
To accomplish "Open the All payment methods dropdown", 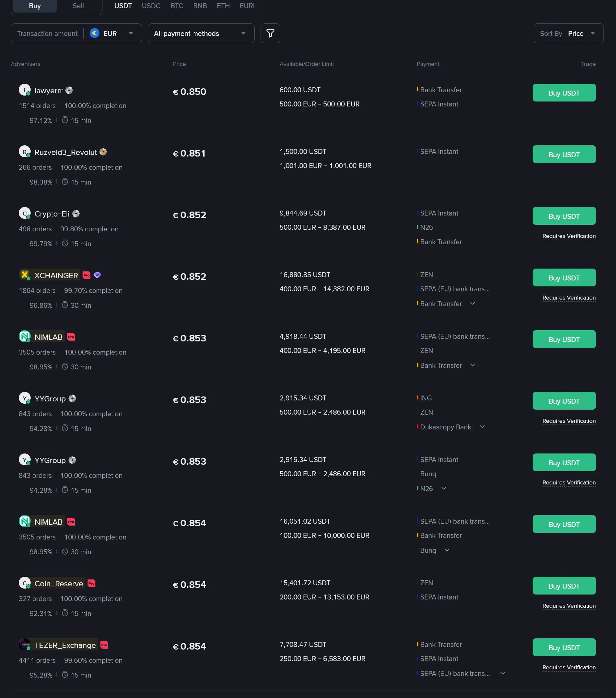I will (x=201, y=33).
